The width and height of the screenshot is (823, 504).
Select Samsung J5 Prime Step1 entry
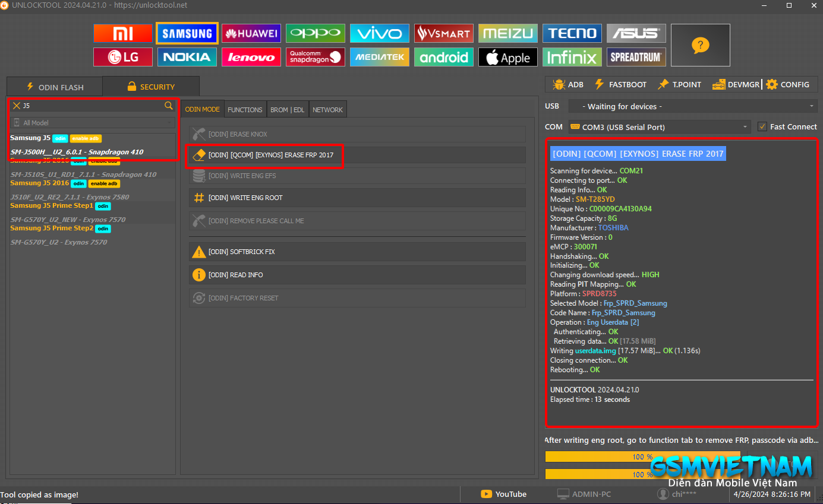click(x=52, y=205)
